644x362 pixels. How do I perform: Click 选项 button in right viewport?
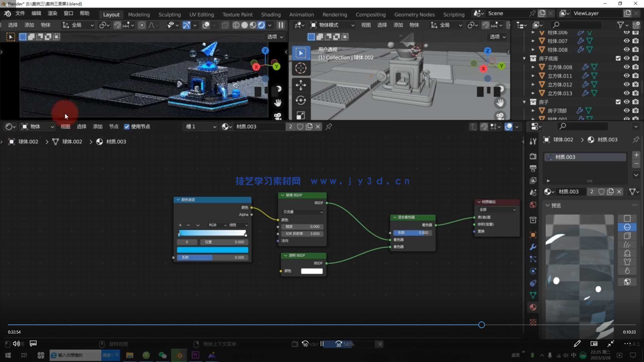coord(497,37)
